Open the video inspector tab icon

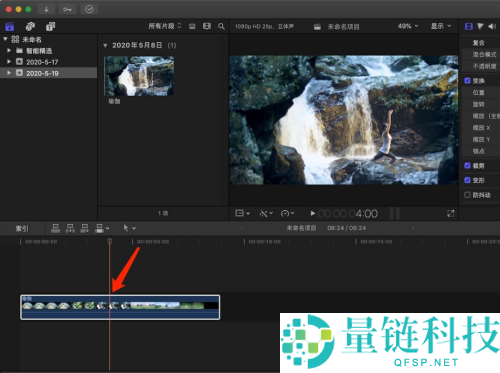(469, 26)
